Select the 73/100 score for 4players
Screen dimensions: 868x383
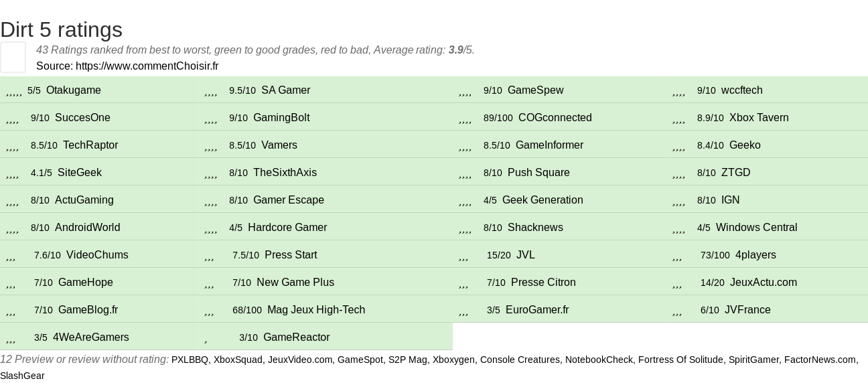[715, 255]
